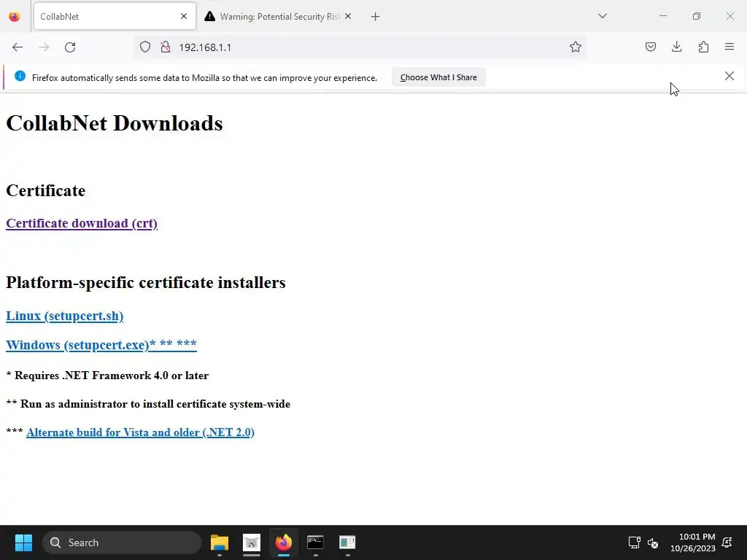Image resolution: width=747 pixels, height=560 pixels.
Task: Open the taskbar app next to File Explorer
Action: pos(252,542)
